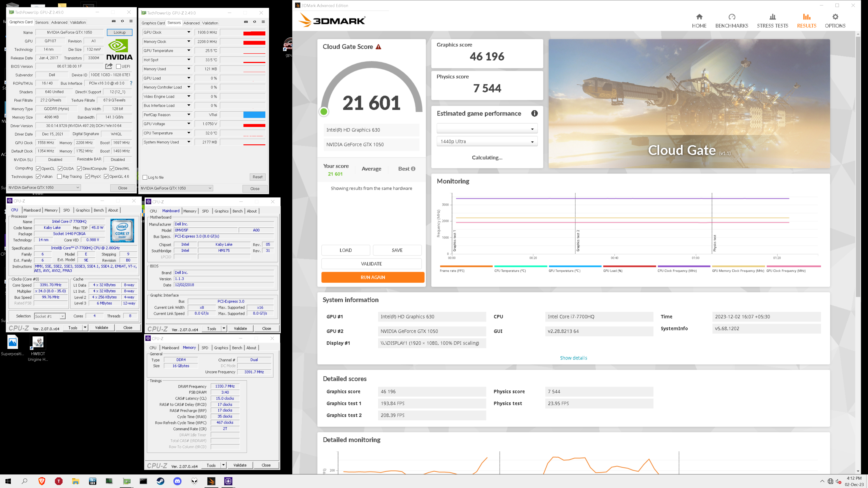The height and width of the screenshot is (488, 868).
Task: Select the Average tab in 3DMark score comparison
Action: [x=371, y=169]
